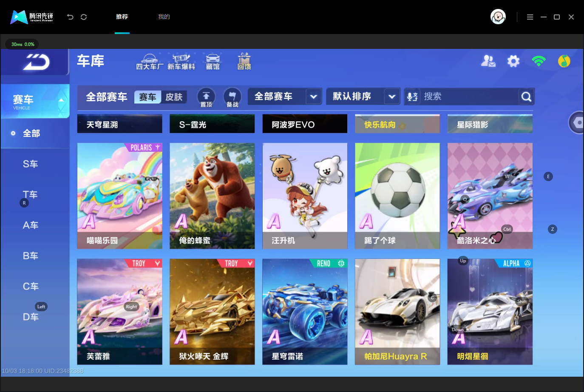584x392 pixels.
Task: Expand the 全部赛车 filter dropdown
Action: click(285, 97)
